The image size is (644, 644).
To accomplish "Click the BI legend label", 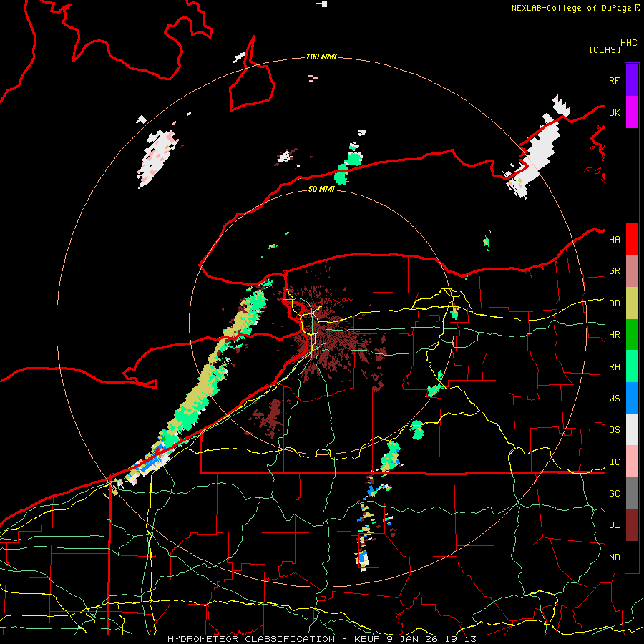I will pos(614,525).
